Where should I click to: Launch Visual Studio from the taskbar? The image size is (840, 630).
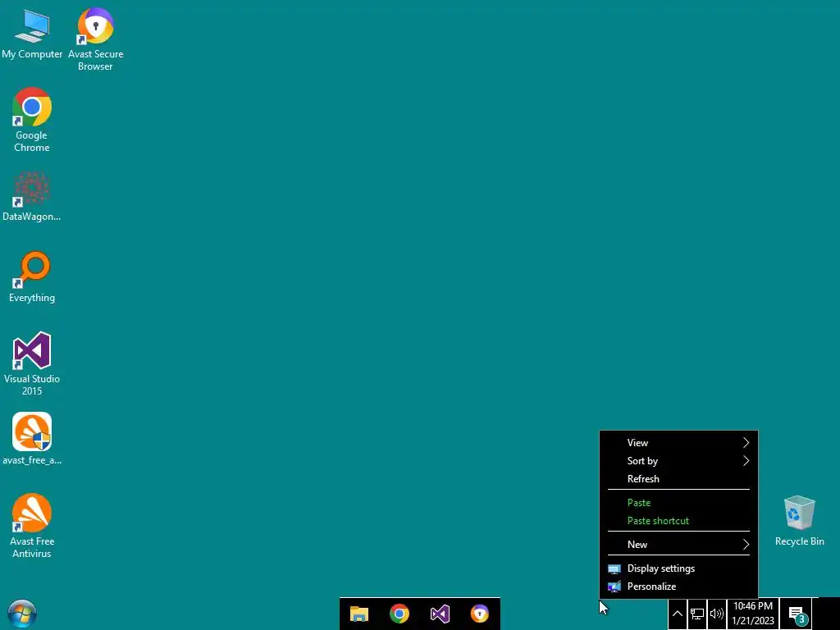(440, 614)
